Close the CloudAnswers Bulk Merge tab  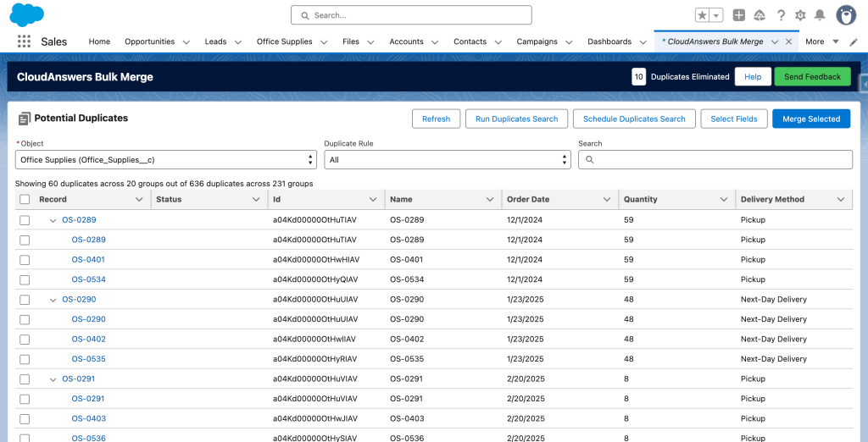click(x=789, y=41)
